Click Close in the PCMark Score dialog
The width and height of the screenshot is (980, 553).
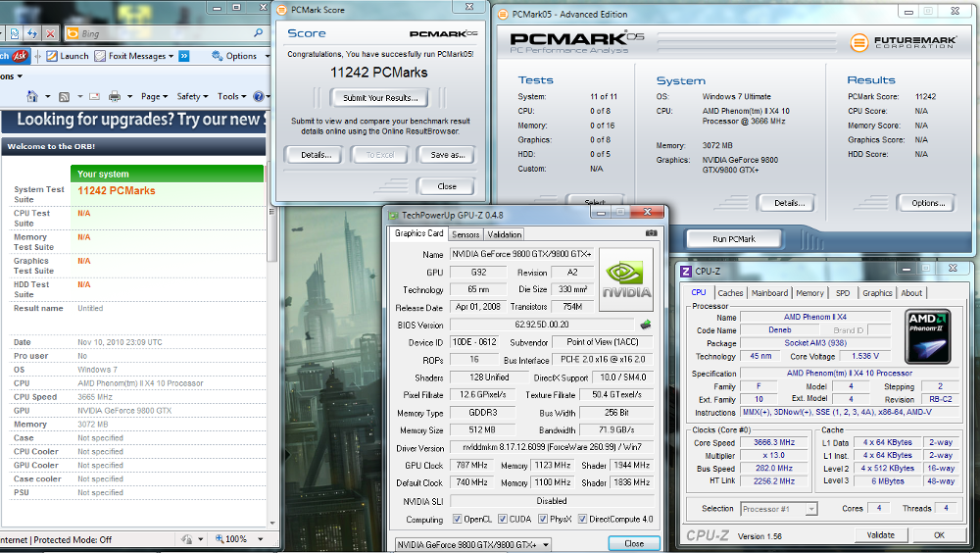tap(446, 186)
